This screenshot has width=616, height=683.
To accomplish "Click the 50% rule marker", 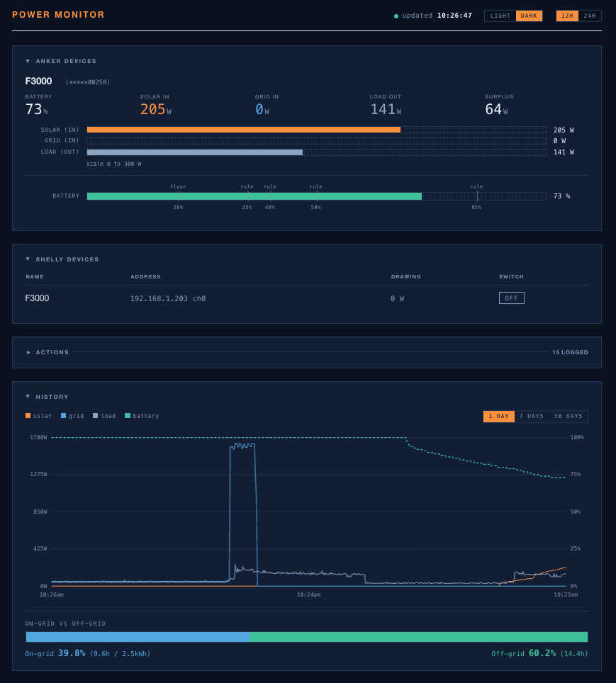I will pos(316,196).
